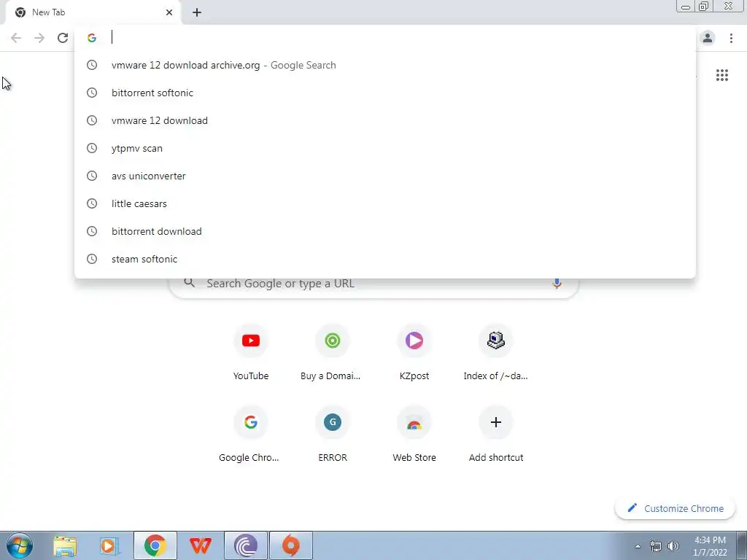Click the magnifier icon in the search box
The image size is (747, 560).
(x=189, y=283)
